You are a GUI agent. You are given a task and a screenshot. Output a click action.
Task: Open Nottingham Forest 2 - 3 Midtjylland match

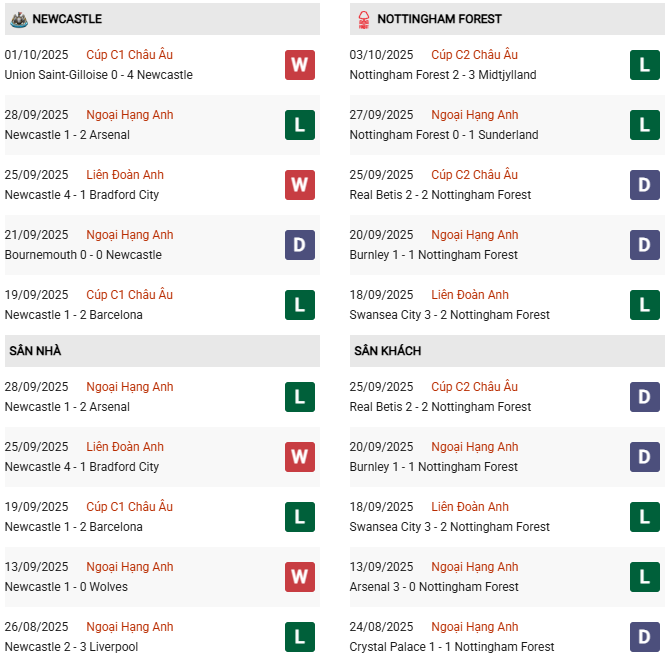click(443, 75)
